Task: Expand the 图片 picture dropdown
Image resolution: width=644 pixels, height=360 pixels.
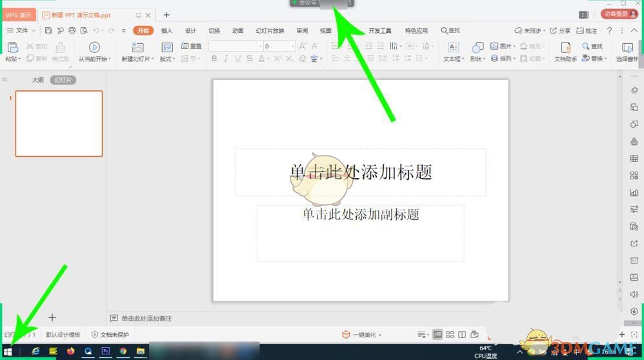Action: click(505, 46)
